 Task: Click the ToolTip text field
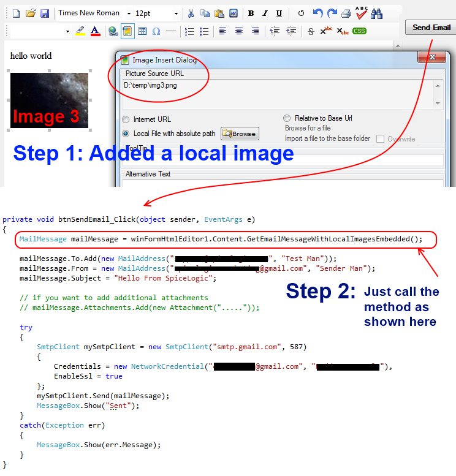[283, 160]
